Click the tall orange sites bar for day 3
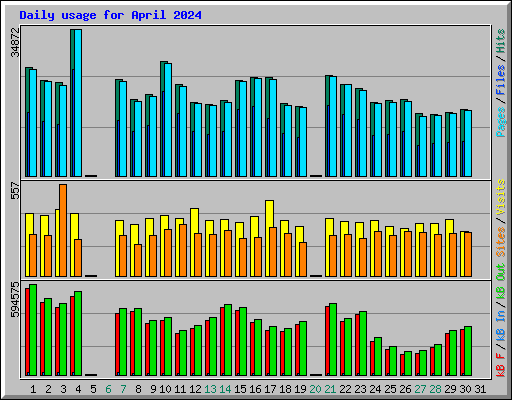This screenshot has height=400, width=512. [x=63, y=230]
